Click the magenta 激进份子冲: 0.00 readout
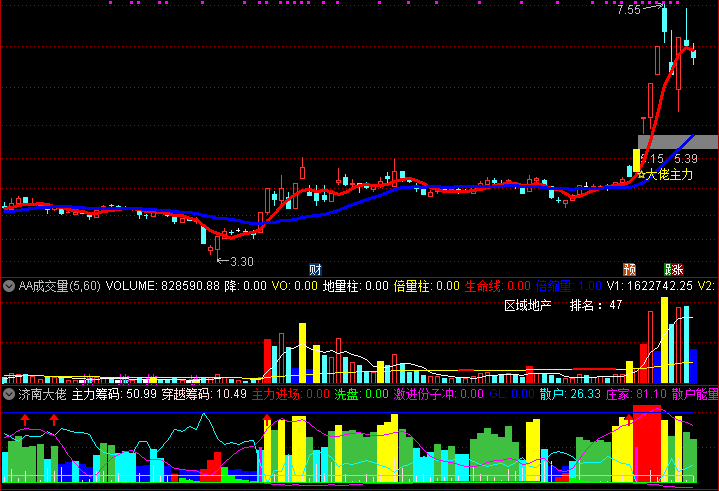Image resolution: width=719 pixels, height=491 pixels. click(438, 394)
